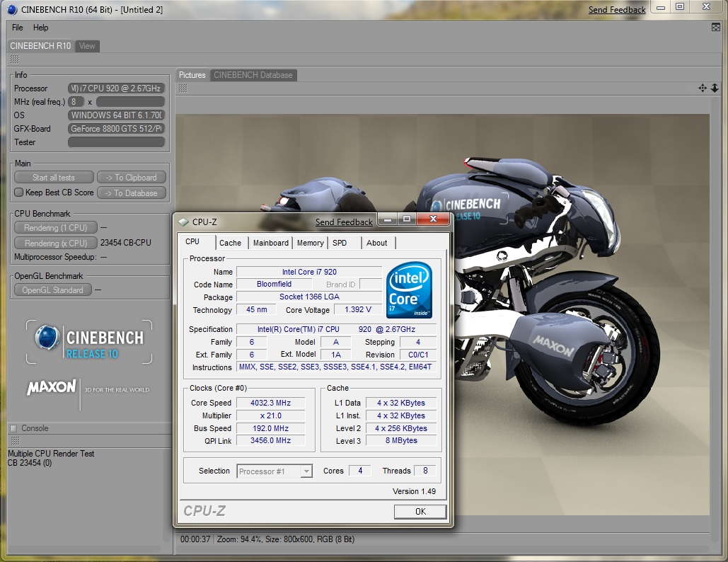Enable the Keep Best CB Score checkbox
This screenshot has height=562, width=728.
click(x=18, y=193)
